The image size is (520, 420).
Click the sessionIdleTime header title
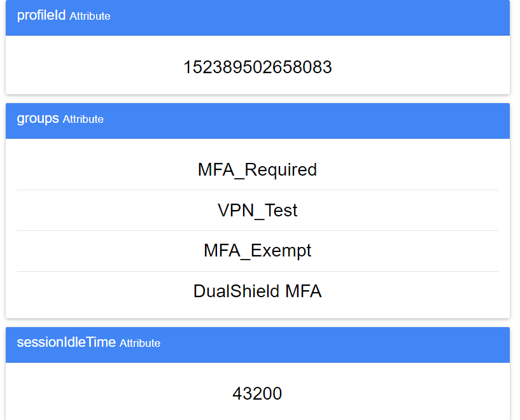pos(66,342)
